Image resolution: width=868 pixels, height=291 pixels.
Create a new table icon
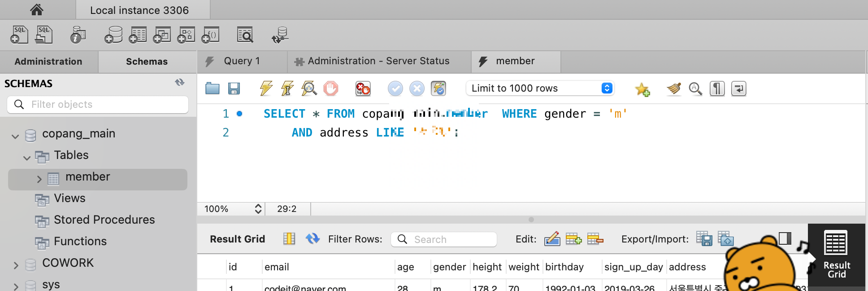pyautogui.click(x=138, y=35)
